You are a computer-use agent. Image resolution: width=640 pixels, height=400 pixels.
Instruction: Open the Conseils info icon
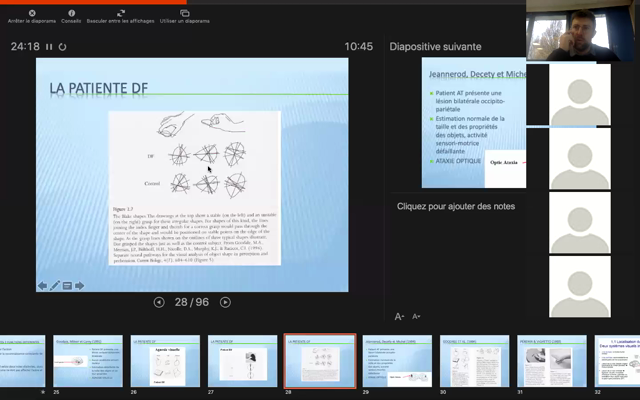(71, 13)
